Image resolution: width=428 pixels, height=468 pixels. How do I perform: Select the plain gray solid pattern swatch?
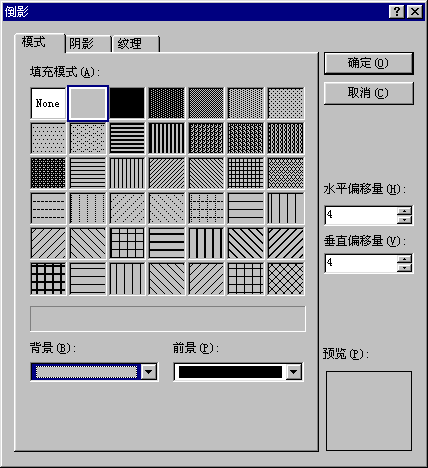click(x=88, y=103)
